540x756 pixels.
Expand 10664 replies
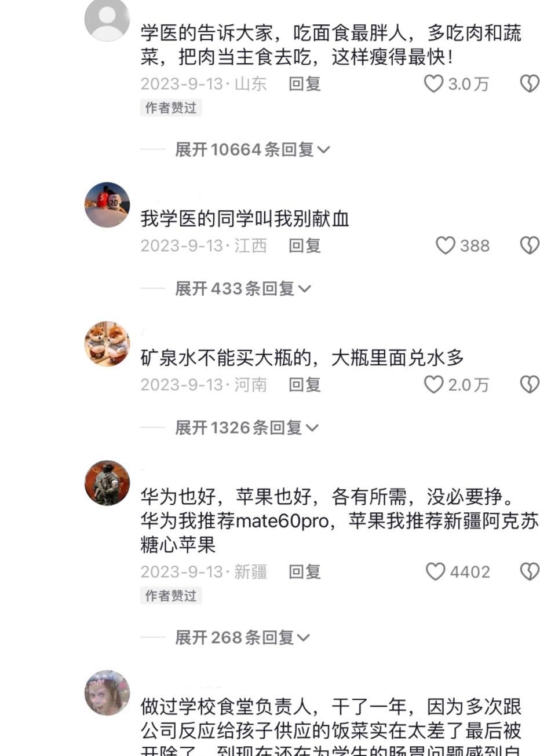click(253, 149)
